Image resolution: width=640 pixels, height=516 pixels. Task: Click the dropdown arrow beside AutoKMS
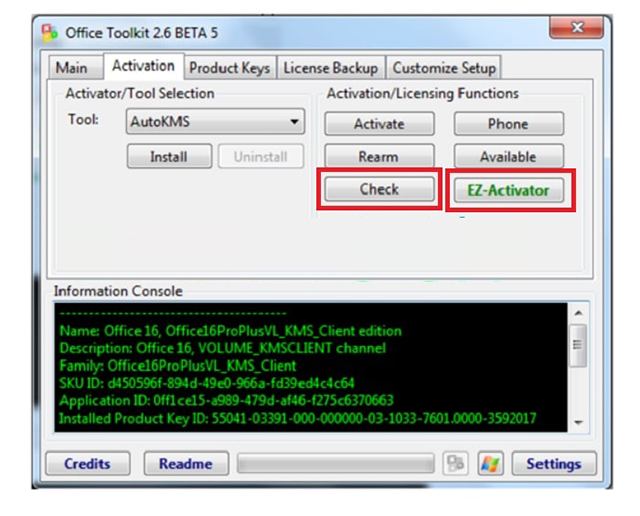point(293,122)
